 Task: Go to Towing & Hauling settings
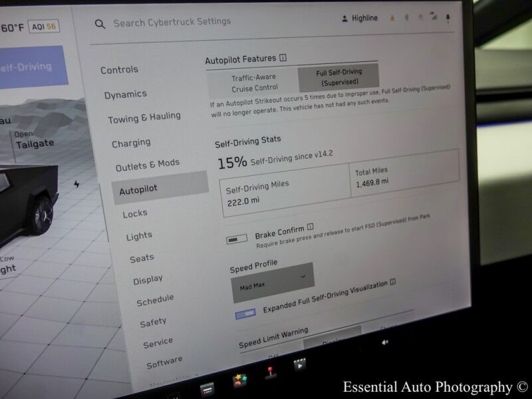click(x=144, y=118)
